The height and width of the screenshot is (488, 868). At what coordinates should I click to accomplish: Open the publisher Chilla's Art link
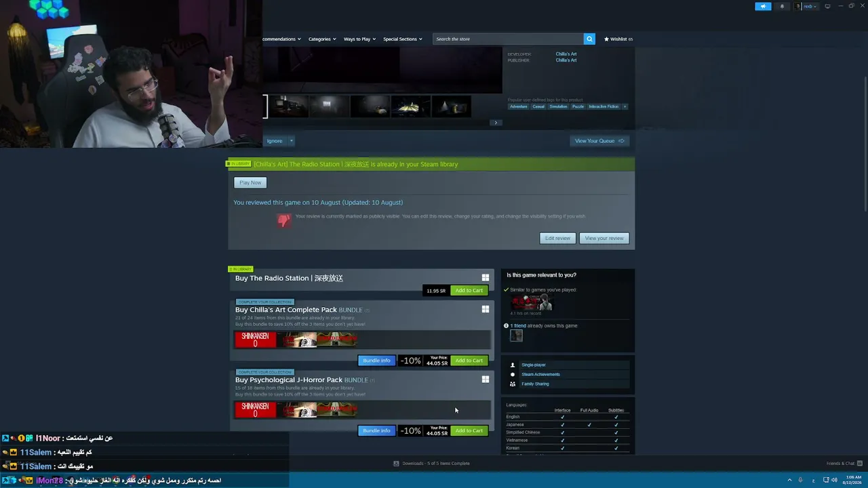click(x=566, y=60)
